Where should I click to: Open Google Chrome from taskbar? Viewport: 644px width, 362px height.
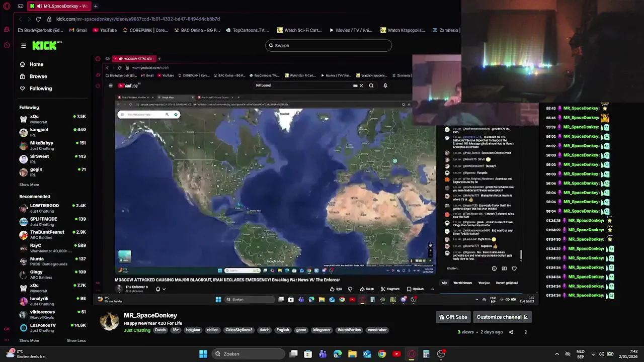(382, 354)
